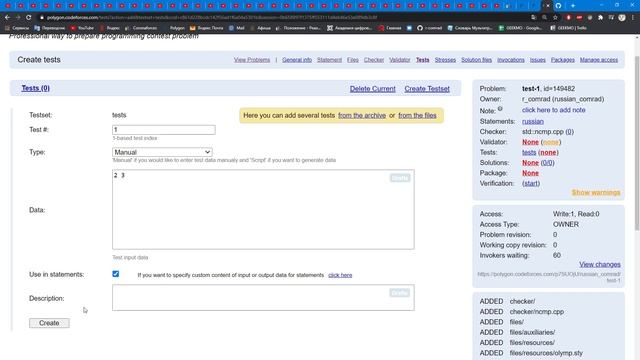This screenshot has width=640, height=360.
Task: Open View Problems in the top menu
Action: point(252,60)
